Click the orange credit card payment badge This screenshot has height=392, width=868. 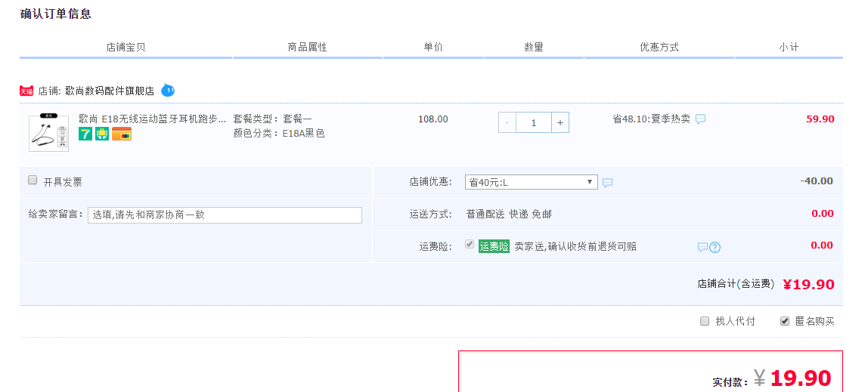pyautogui.click(x=122, y=134)
